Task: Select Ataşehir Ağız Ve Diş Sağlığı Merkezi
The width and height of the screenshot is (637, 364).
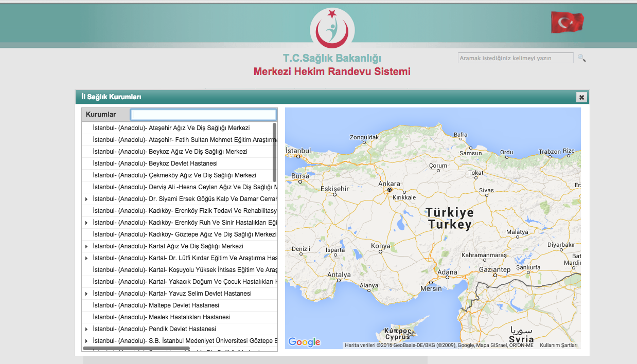Action: click(x=171, y=128)
